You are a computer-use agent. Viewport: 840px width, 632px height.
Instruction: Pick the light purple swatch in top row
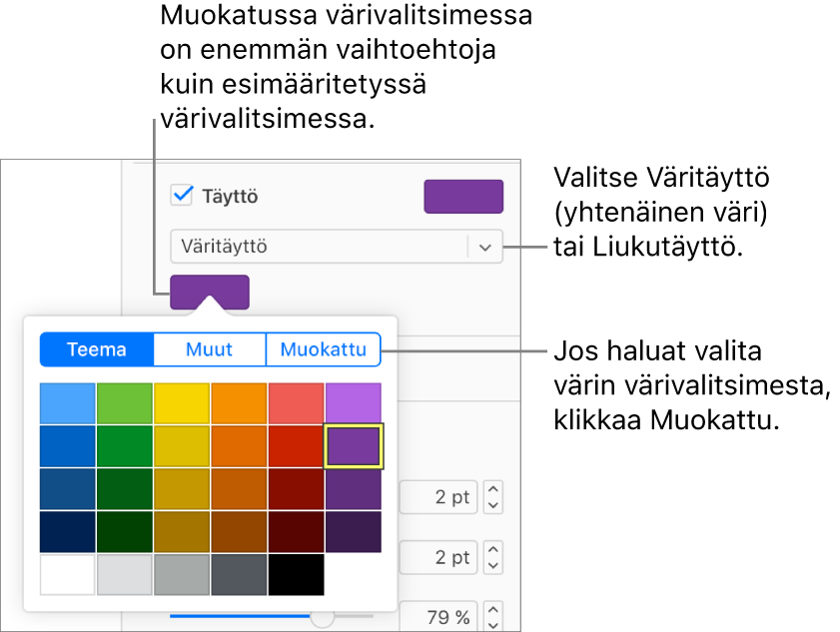click(354, 403)
